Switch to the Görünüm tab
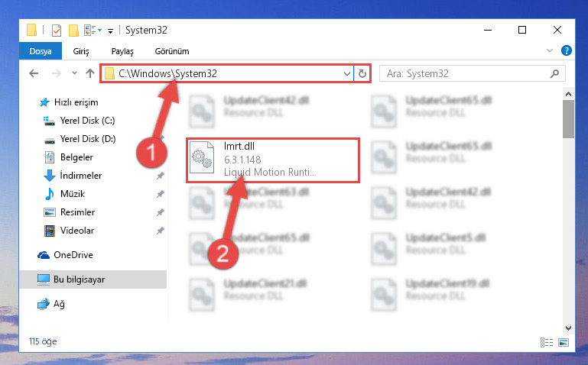This screenshot has width=588, height=365. click(172, 51)
